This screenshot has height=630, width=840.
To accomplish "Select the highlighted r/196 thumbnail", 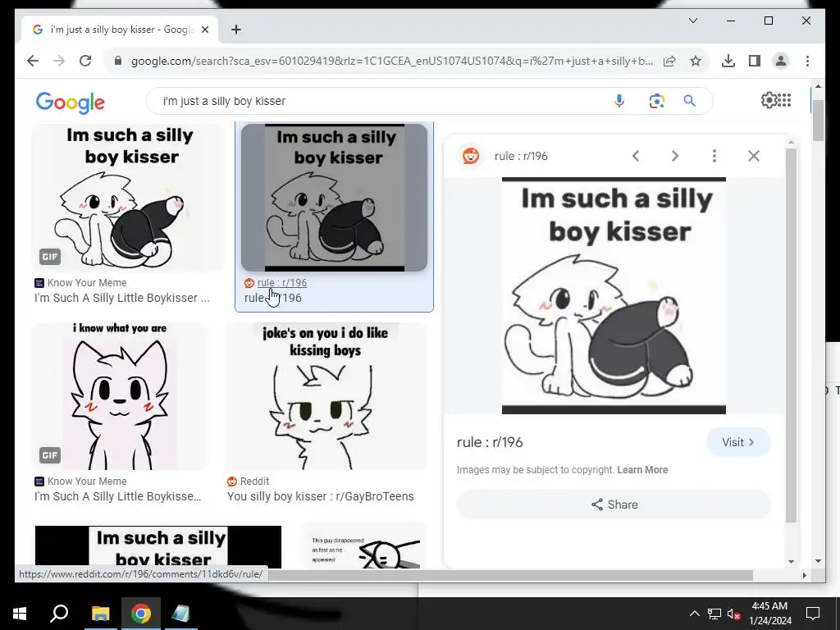I will click(x=335, y=198).
